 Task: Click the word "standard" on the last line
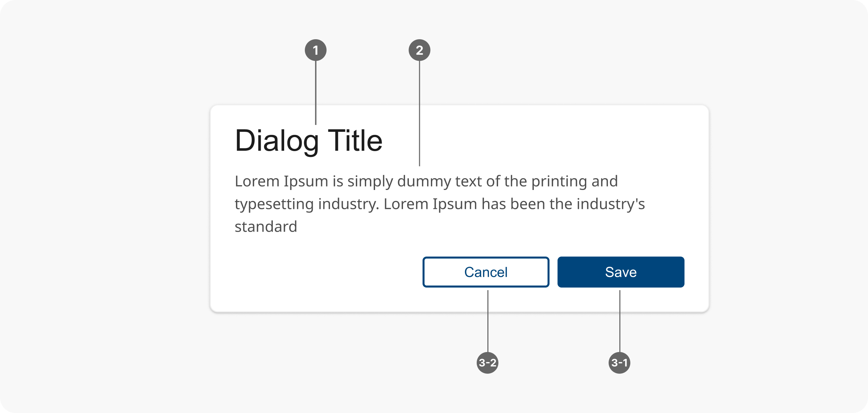[266, 227]
